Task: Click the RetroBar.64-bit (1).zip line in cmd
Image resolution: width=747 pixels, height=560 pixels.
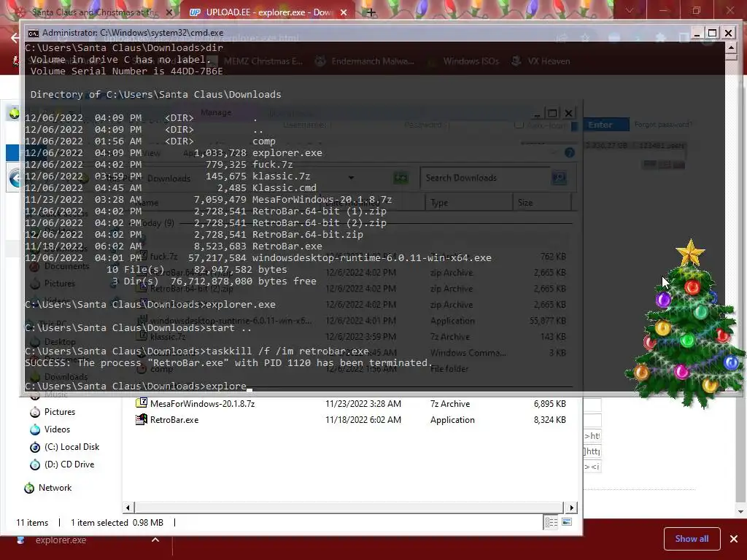Action: coord(206,211)
